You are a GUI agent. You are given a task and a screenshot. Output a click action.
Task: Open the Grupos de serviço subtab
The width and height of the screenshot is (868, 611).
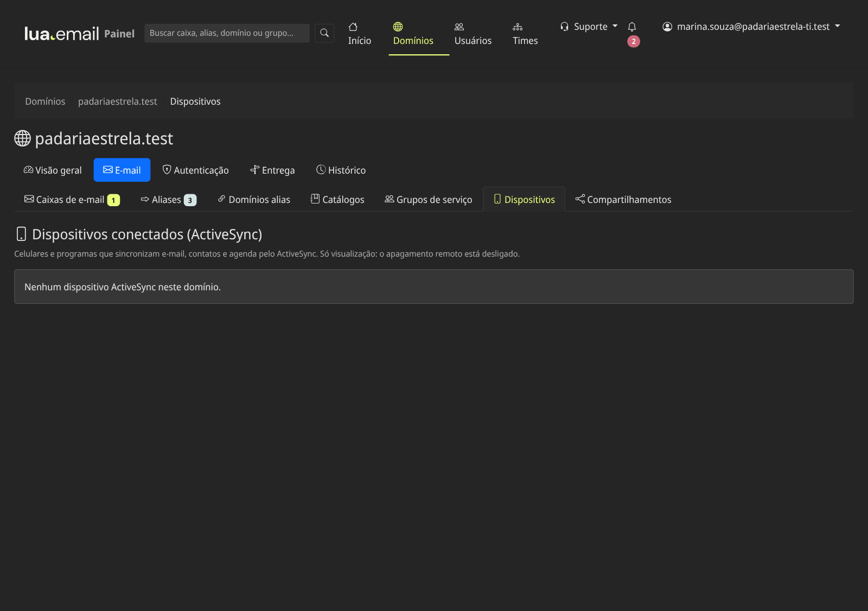pyautogui.click(x=429, y=200)
